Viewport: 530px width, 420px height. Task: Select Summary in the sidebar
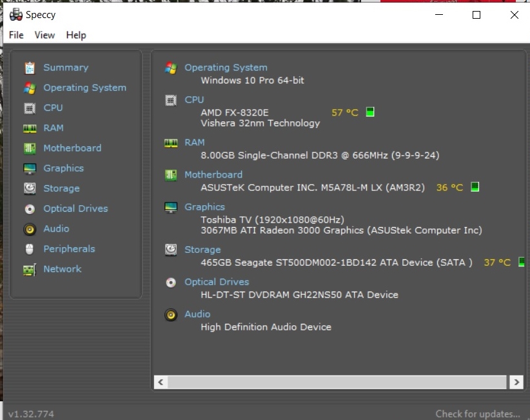66,68
